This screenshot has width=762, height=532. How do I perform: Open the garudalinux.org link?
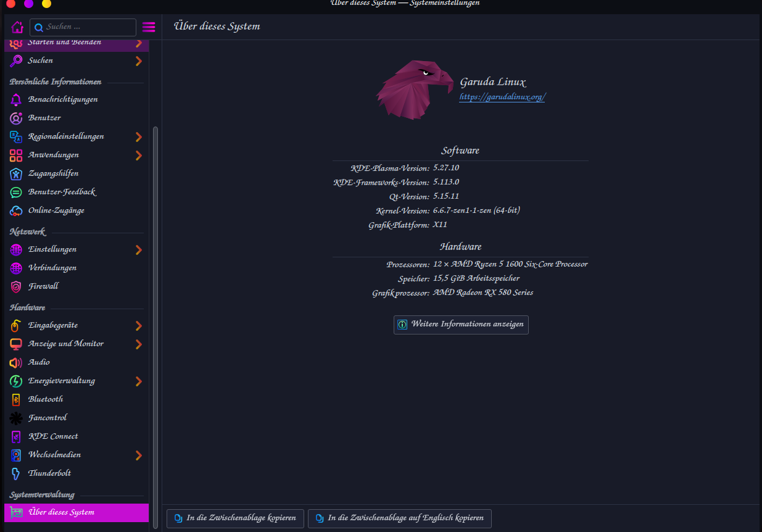(x=502, y=97)
